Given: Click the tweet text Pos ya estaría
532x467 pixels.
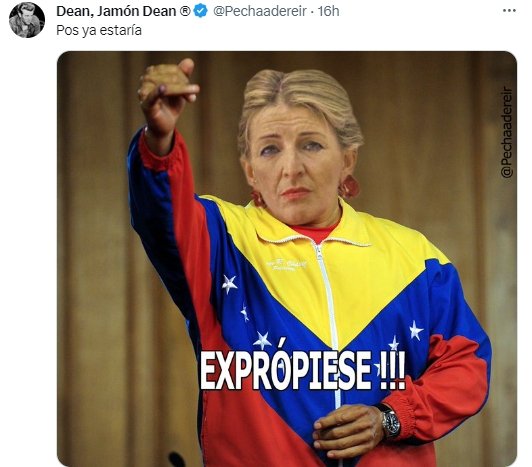Looking at the screenshot, I should (x=99, y=30).
